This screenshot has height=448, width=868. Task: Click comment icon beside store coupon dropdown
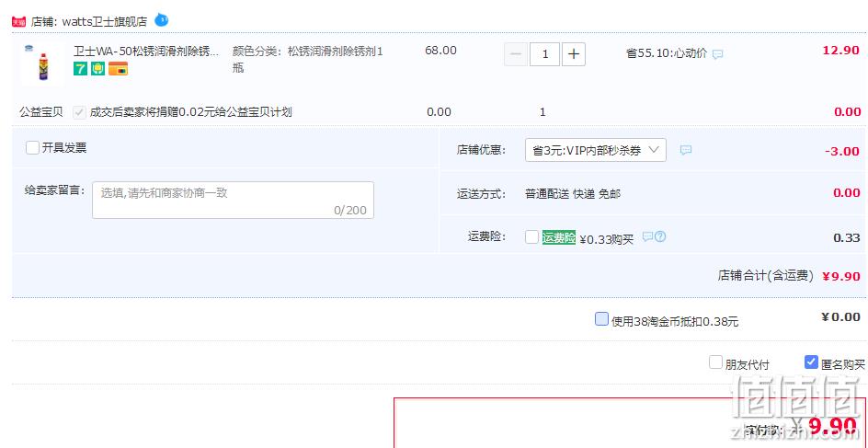(686, 150)
